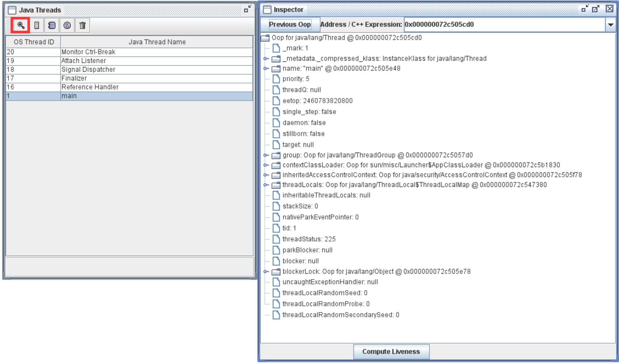Select the Monitor Ctrl-Break thread row
The image size is (619, 364).
[130, 52]
